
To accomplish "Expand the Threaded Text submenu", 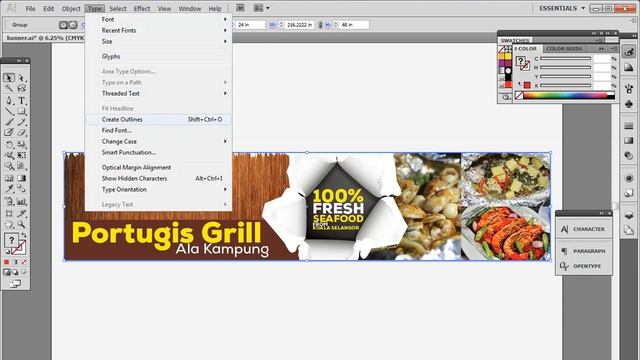I will tap(158, 93).
